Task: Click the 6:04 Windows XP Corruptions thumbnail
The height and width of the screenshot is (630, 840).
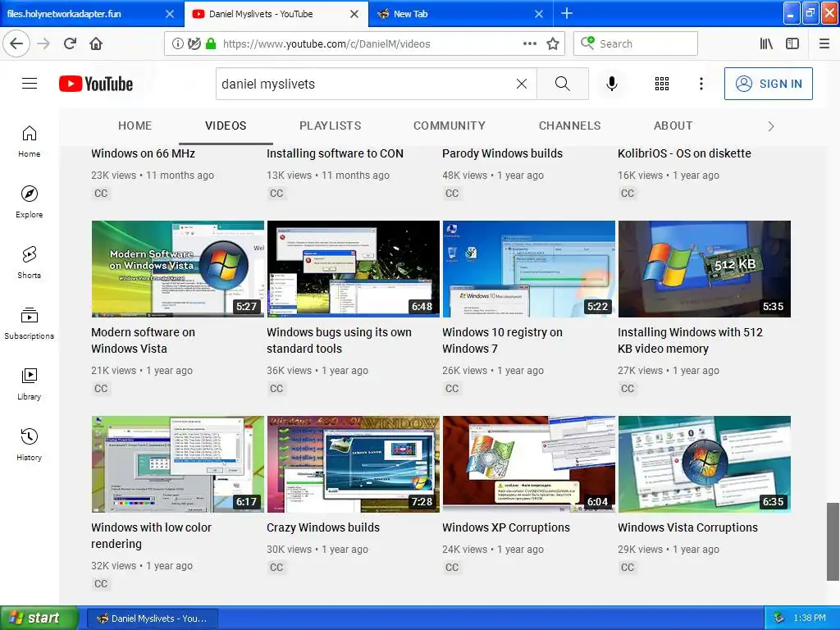Action: pos(529,464)
